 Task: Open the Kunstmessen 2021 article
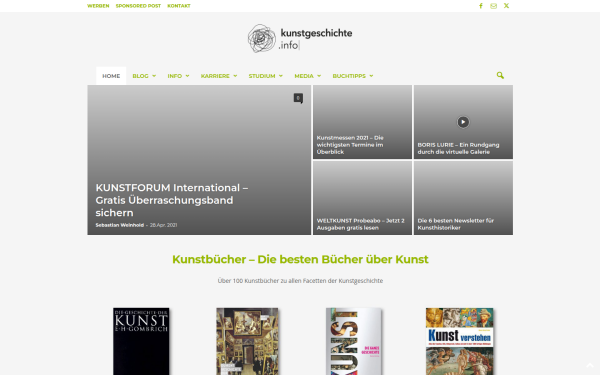(x=350, y=145)
